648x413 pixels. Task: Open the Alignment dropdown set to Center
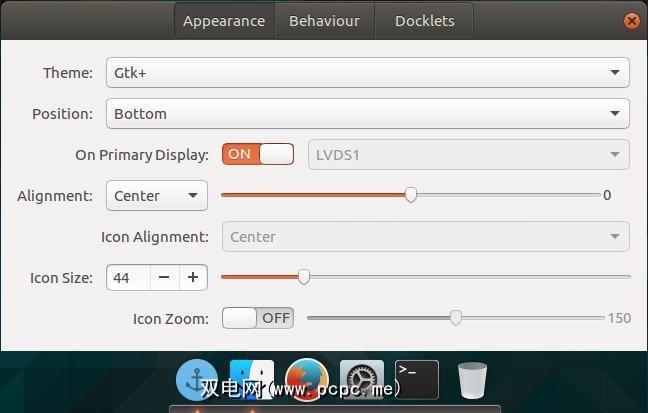coord(157,196)
